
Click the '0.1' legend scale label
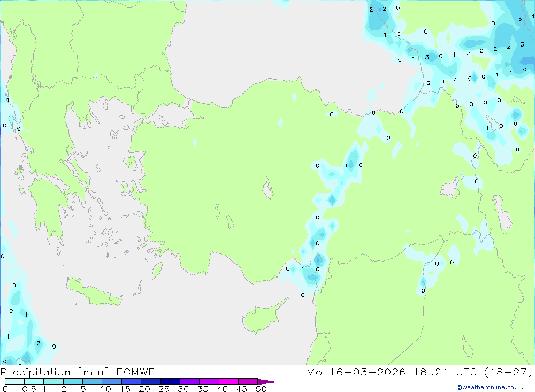9,389
